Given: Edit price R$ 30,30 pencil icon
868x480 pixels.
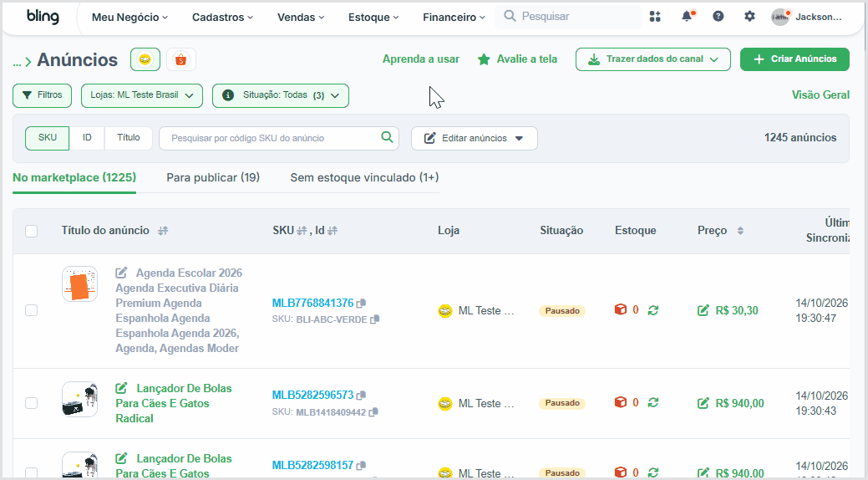Looking at the screenshot, I should point(703,310).
